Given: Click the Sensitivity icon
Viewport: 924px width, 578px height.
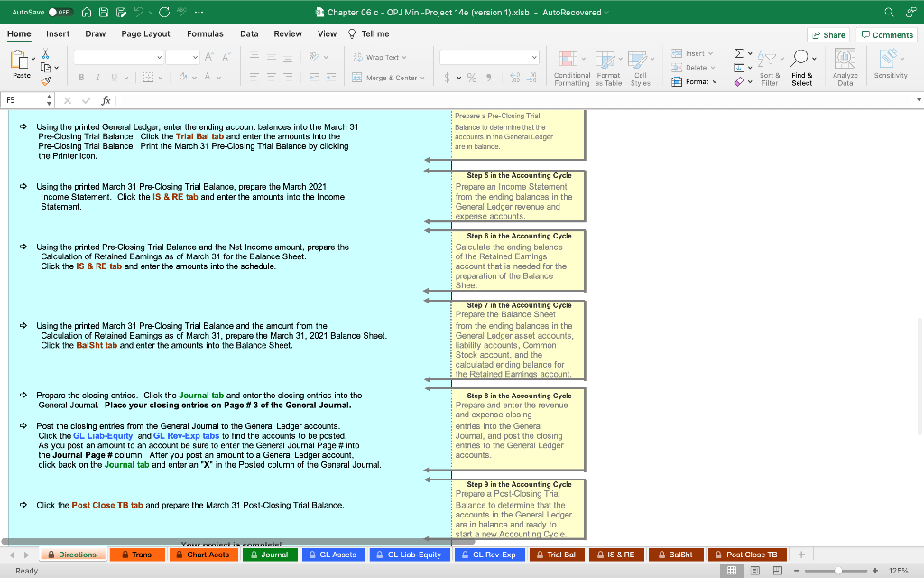Looking at the screenshot, I should click(x=891, y=64).
